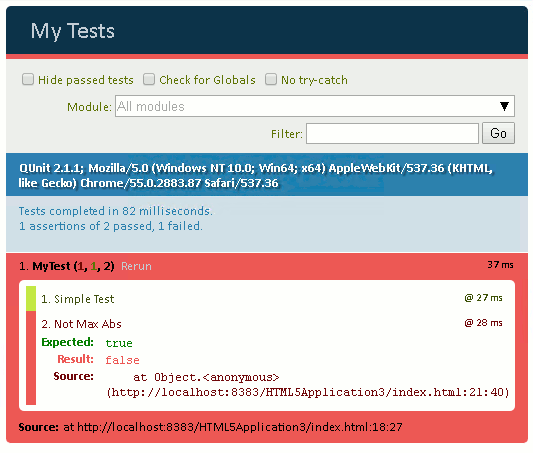
Task: Click the Hide passed tests label text
Action: 86,80
